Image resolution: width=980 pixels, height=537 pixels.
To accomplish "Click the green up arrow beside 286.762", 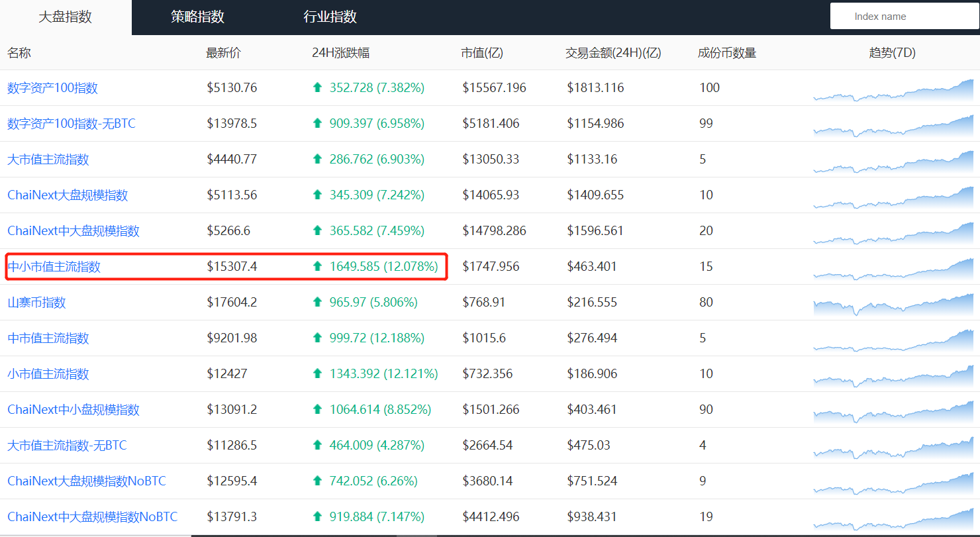I will tap(317, 159).
